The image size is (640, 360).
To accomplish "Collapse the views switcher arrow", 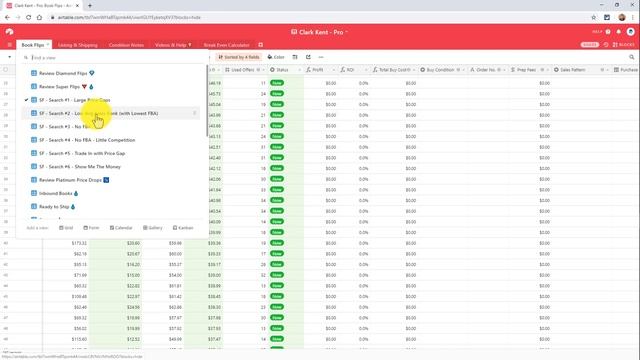I will [9, 57].
